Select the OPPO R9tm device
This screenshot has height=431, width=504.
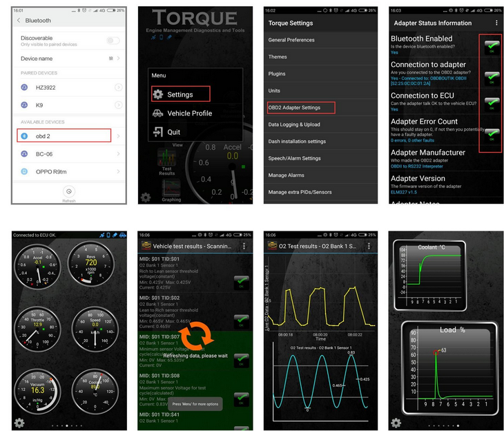coord(69,172)
